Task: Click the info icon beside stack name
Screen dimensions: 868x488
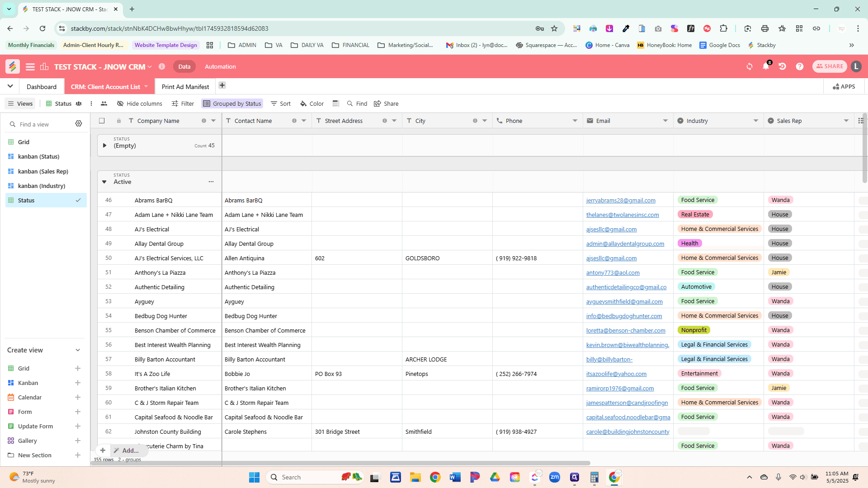Action: click(x=162, y=66)
